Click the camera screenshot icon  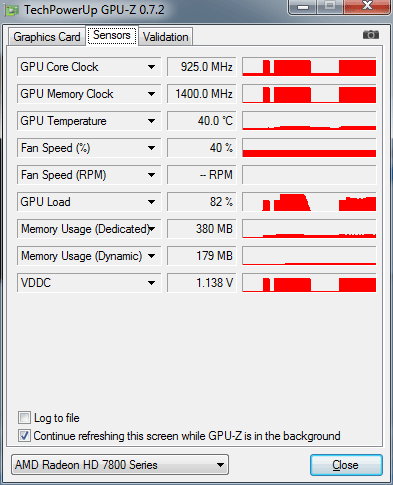[371, 34]
